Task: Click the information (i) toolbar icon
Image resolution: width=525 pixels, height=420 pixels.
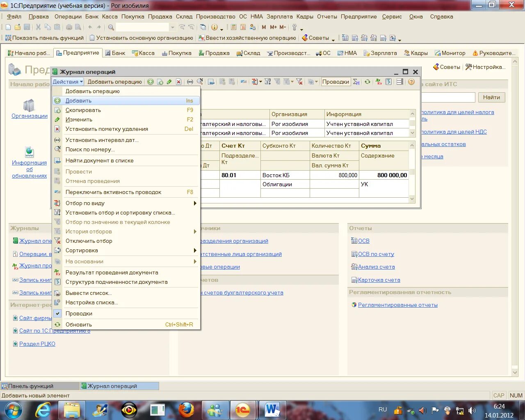Action: (x=215, y=27)
